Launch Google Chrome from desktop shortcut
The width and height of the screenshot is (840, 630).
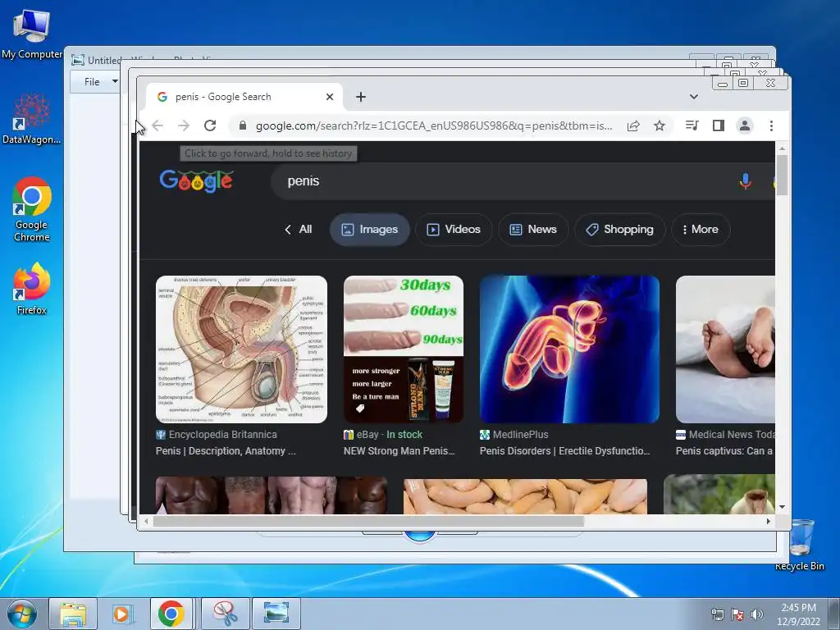pyautogui.click(x=32, y=209)
